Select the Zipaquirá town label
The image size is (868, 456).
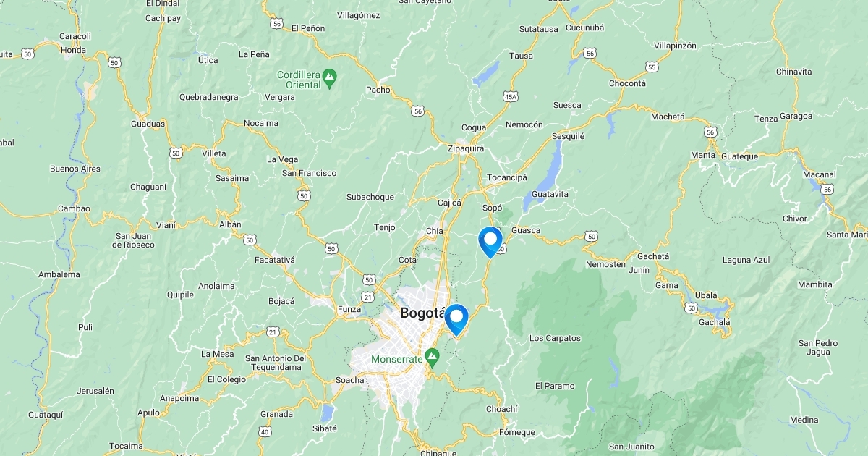(466, 148)
